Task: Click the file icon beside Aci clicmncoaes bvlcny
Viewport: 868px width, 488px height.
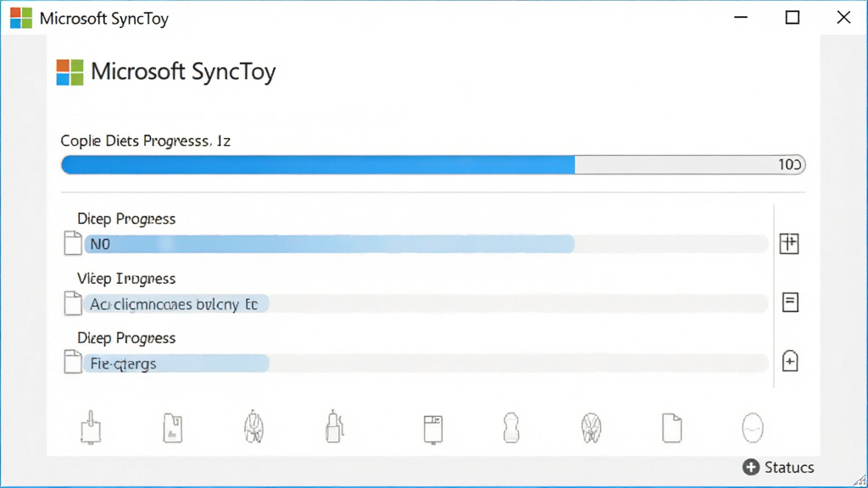Action: click(73, 303)
